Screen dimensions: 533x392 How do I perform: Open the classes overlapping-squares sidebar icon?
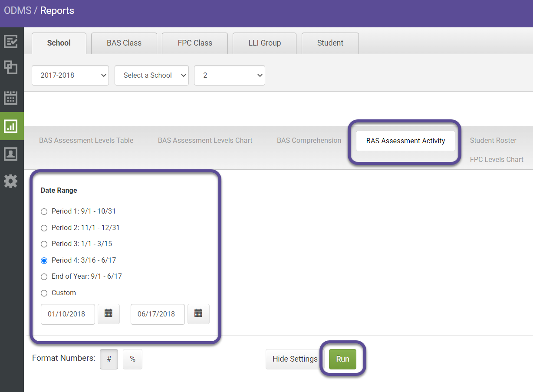pyautogui.click(x=12, y=67)
